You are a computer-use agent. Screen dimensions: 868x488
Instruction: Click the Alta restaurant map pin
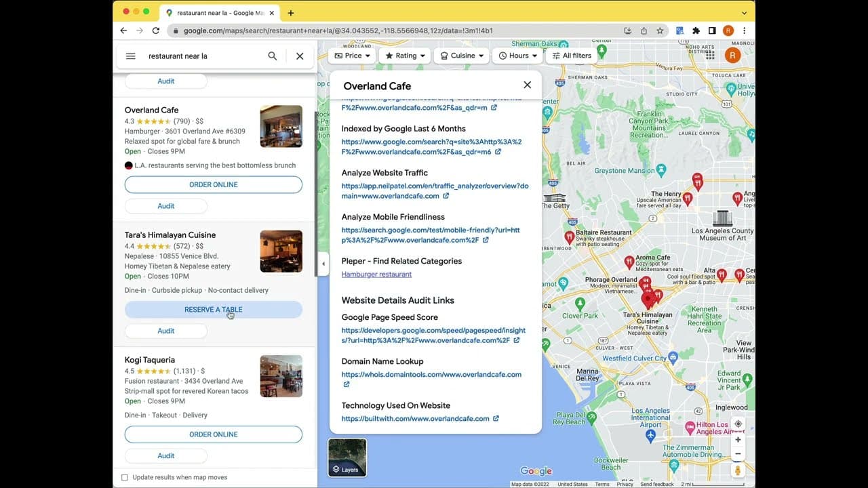click(722, 275)
